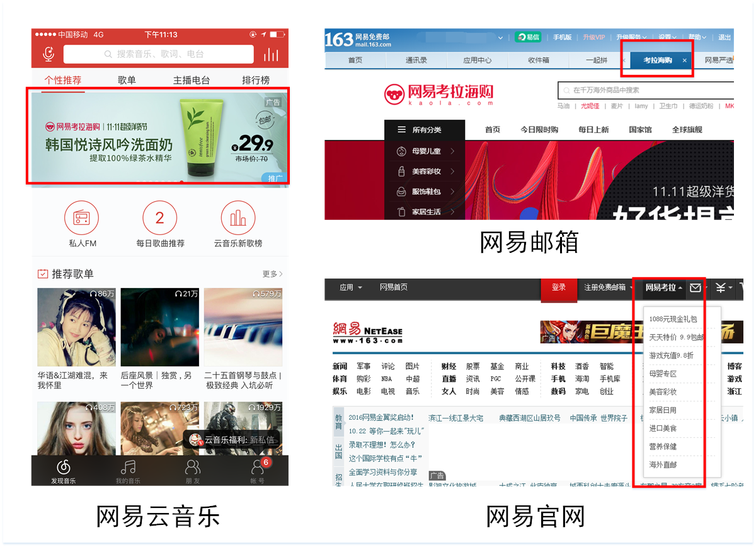
Task: Click the 服饰鞋包 bag category icon
Action: (x=401, y=192)
